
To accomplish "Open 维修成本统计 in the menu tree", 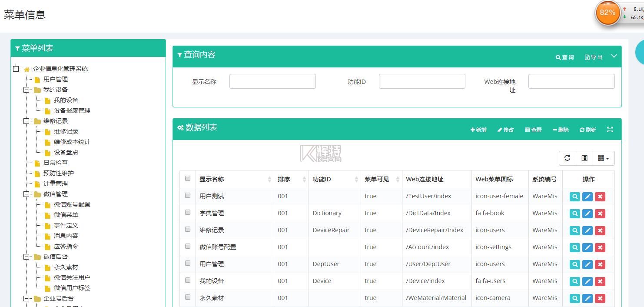I will pos(72,142).
